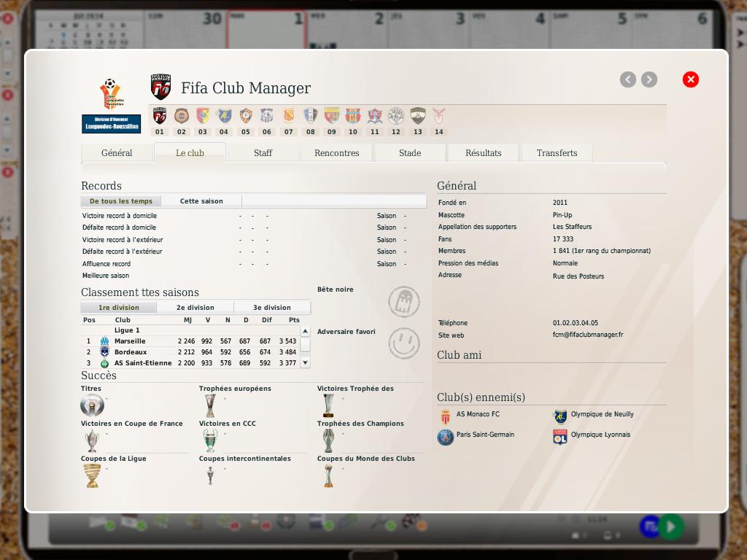Select club crest number 04
Screen dimensions: 747x560
point(224,116)
